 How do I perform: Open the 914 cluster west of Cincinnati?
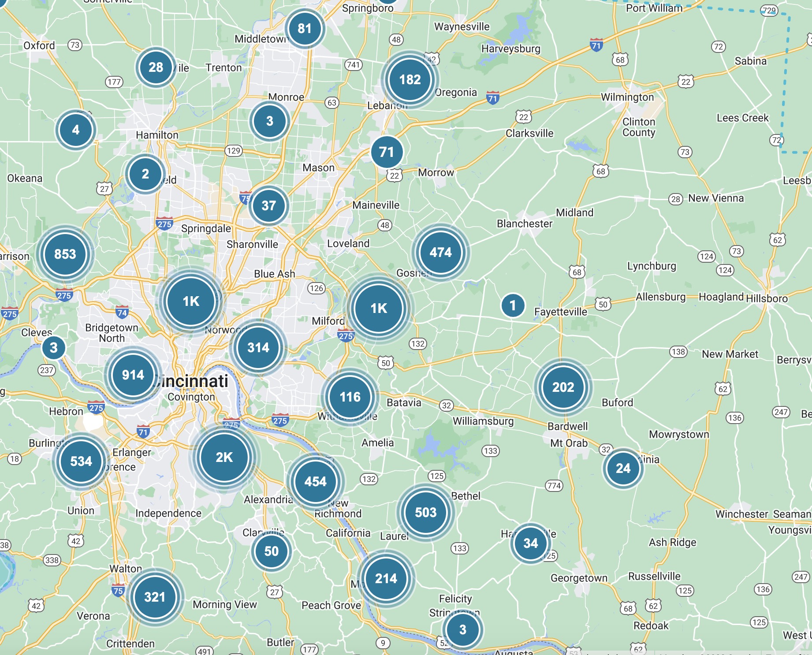133,375
